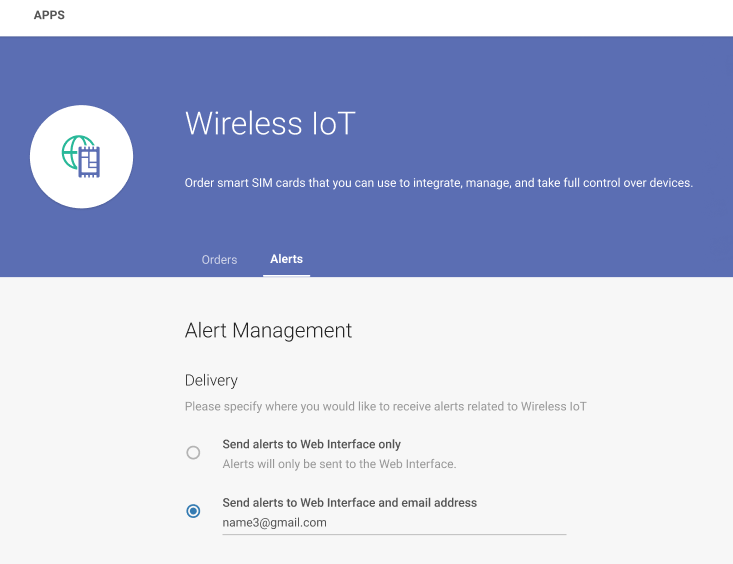Click the green globe in the logo

(x=70, y=152)
